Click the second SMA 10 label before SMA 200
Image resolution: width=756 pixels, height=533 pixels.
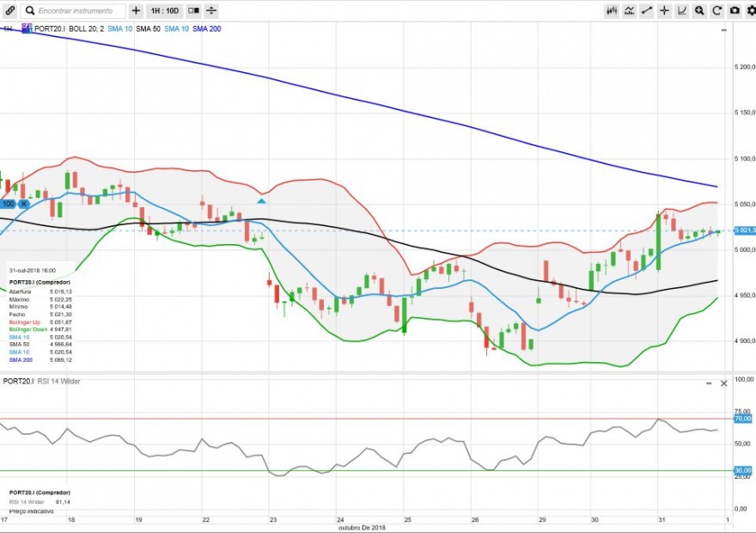point(176,29)
